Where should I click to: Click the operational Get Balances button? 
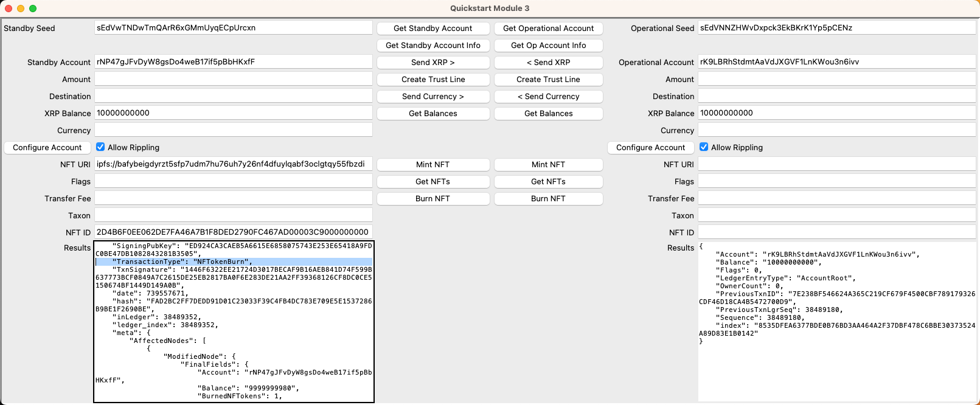pyautogui.click(x=548, y=114)
